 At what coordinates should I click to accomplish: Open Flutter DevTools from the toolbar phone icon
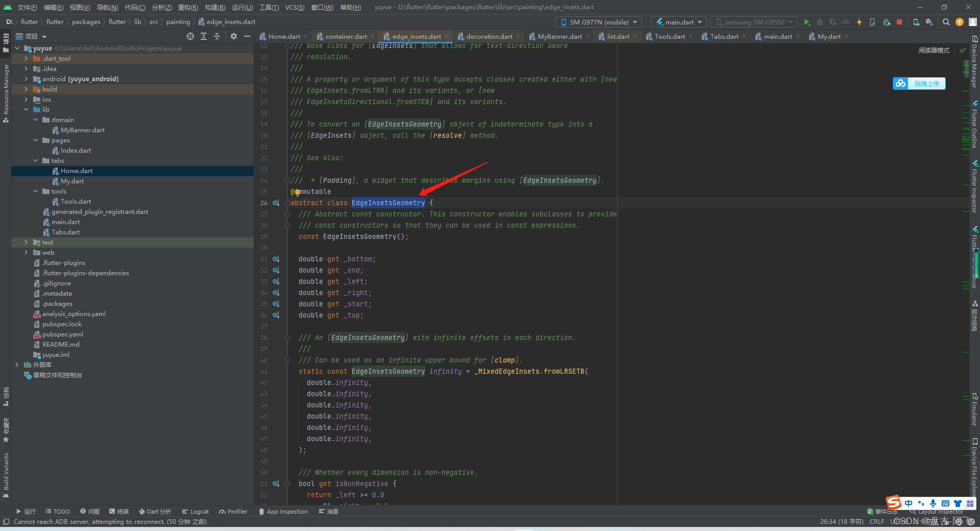[x=873, y=22]
